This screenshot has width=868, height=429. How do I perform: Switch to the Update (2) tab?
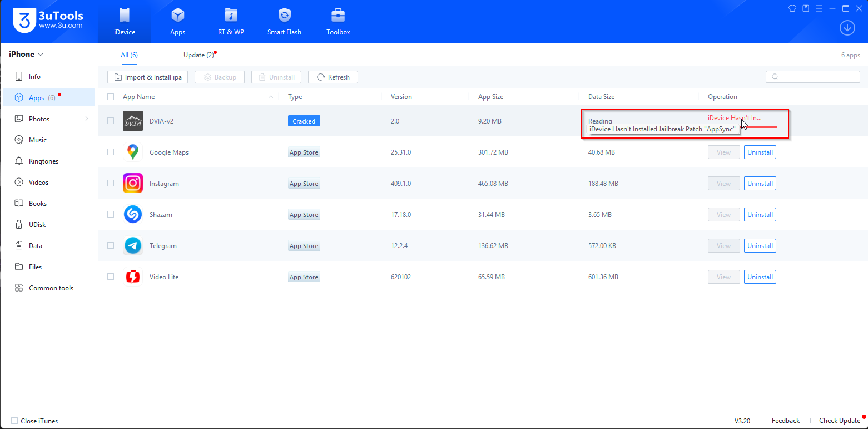pyautogui.click(x=199, y=55)
